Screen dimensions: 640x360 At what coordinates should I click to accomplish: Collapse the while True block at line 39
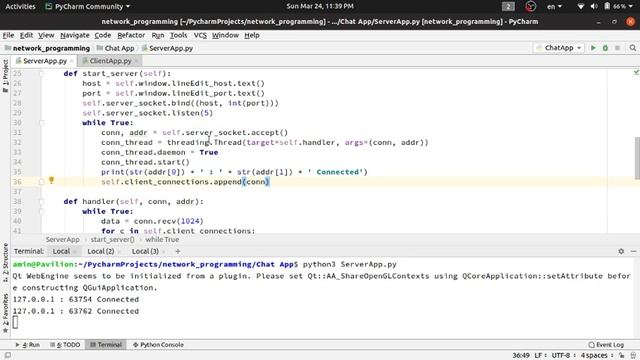pos(42,211)
